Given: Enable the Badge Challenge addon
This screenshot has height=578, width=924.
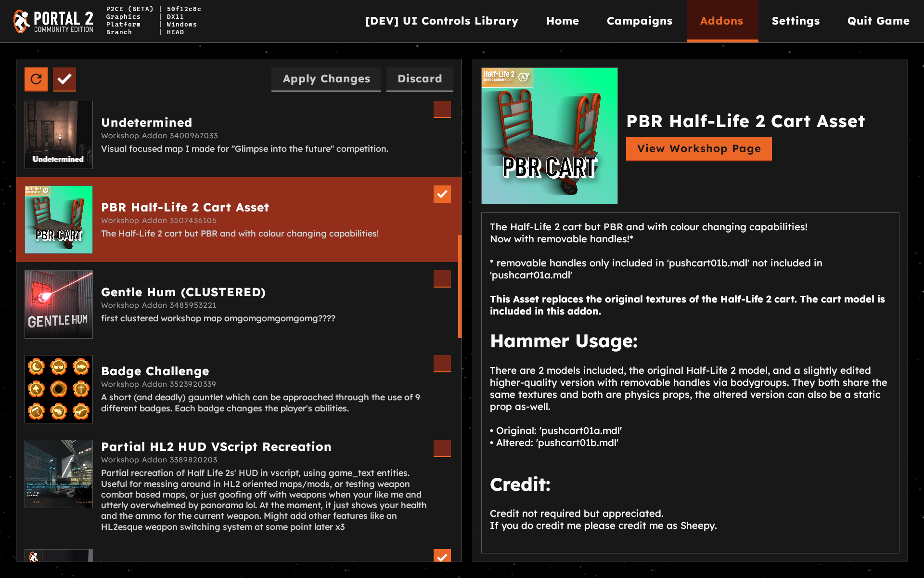Looking at the screenshot, I should [442, 364].
